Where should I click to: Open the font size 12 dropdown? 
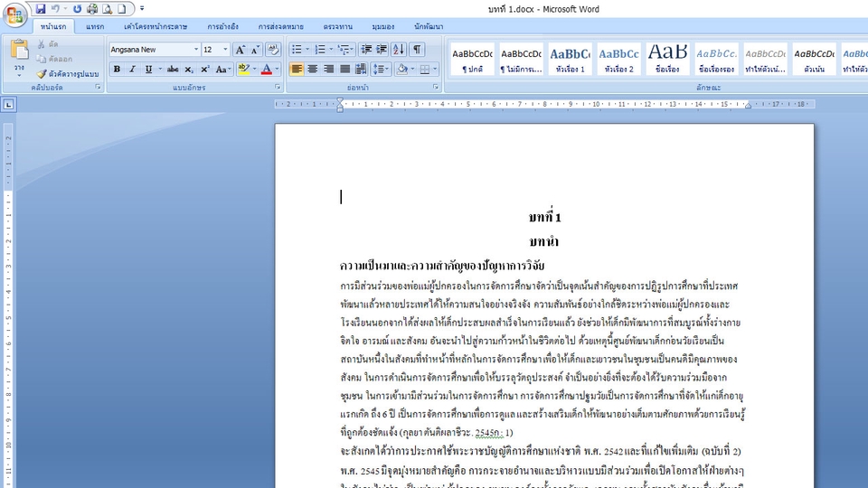click(225, 50)
